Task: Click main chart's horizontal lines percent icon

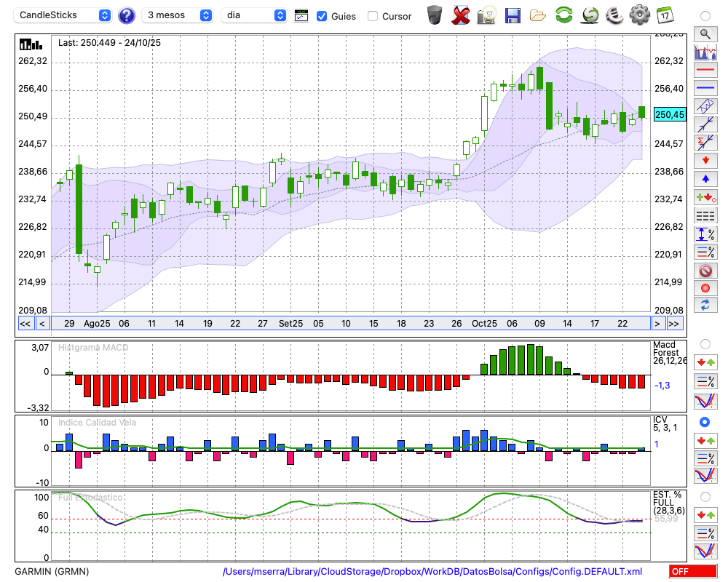Action: 705,252
